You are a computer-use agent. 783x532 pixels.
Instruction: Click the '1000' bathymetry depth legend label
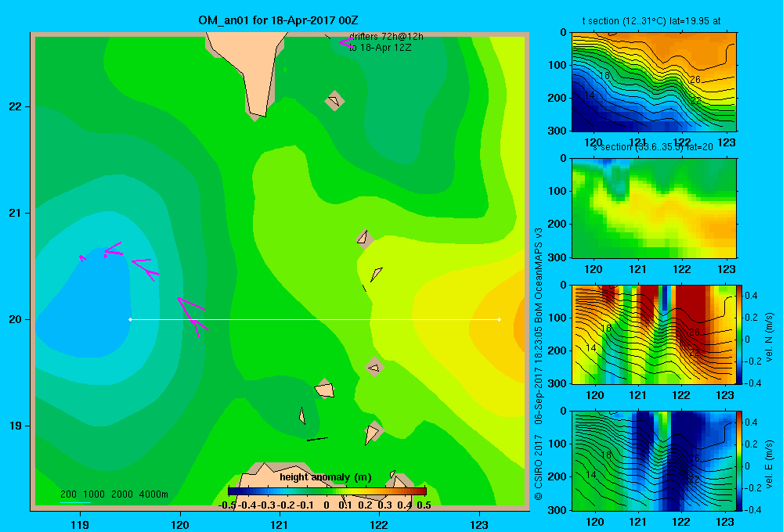pyautogui.click(x=94, y=494)
